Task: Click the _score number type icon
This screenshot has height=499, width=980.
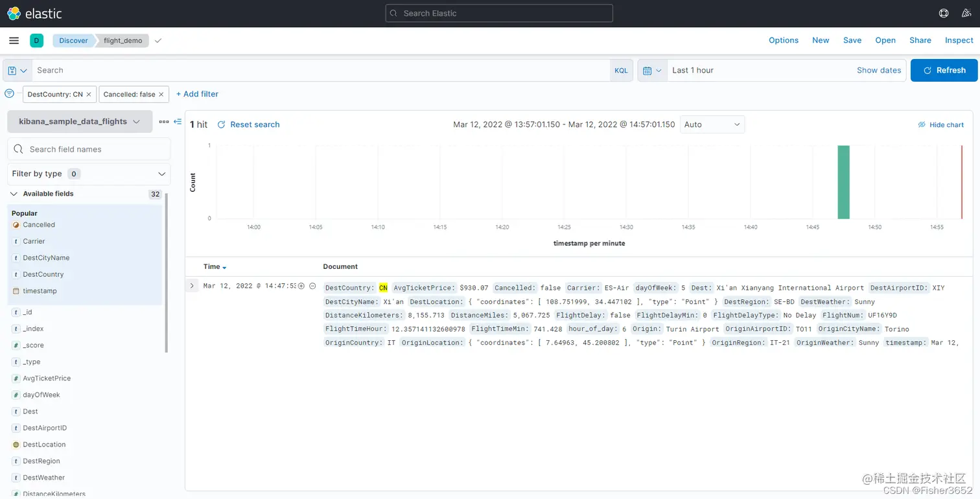Action: pos(16,345)
